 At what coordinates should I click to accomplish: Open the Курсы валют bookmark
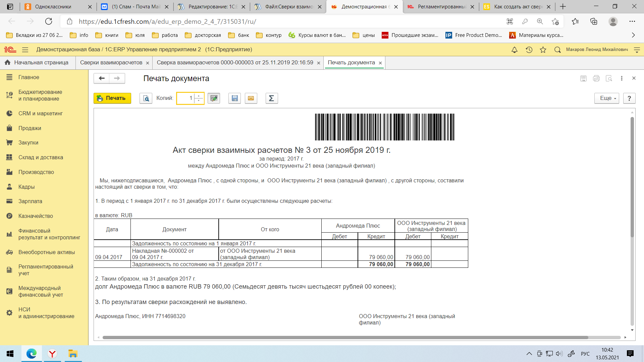[317, 35]
